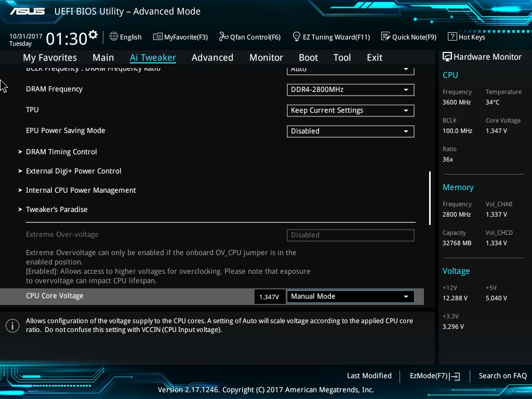Click the English language label
This screenshot has height=399, width=532.
[x=130, y=37]
